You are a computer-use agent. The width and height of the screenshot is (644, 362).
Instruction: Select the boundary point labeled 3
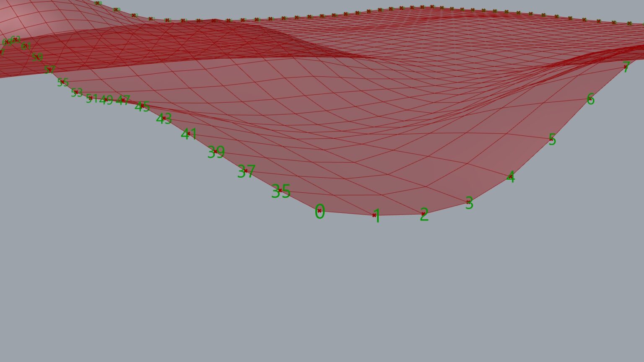[468, 202]
